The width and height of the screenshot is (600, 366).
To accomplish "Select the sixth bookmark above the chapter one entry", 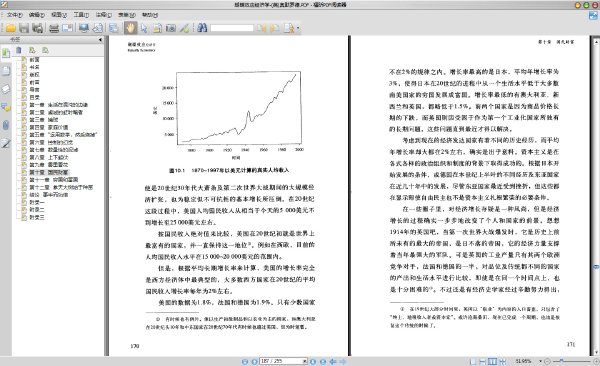I will click(x=34, y=97).
